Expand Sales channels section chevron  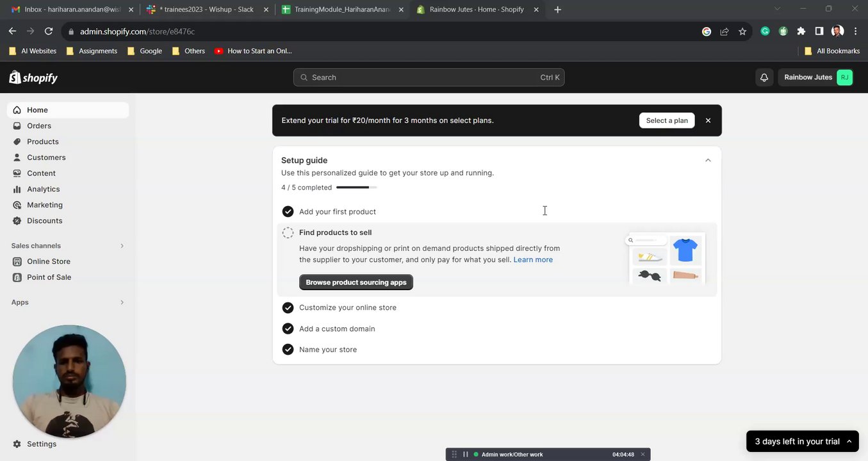(x=122, y=246)
